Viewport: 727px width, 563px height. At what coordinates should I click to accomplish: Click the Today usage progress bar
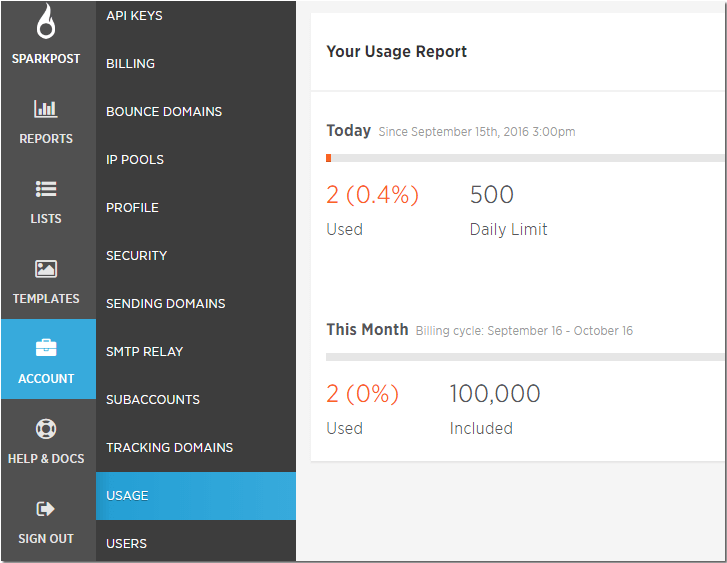[526, 158]
